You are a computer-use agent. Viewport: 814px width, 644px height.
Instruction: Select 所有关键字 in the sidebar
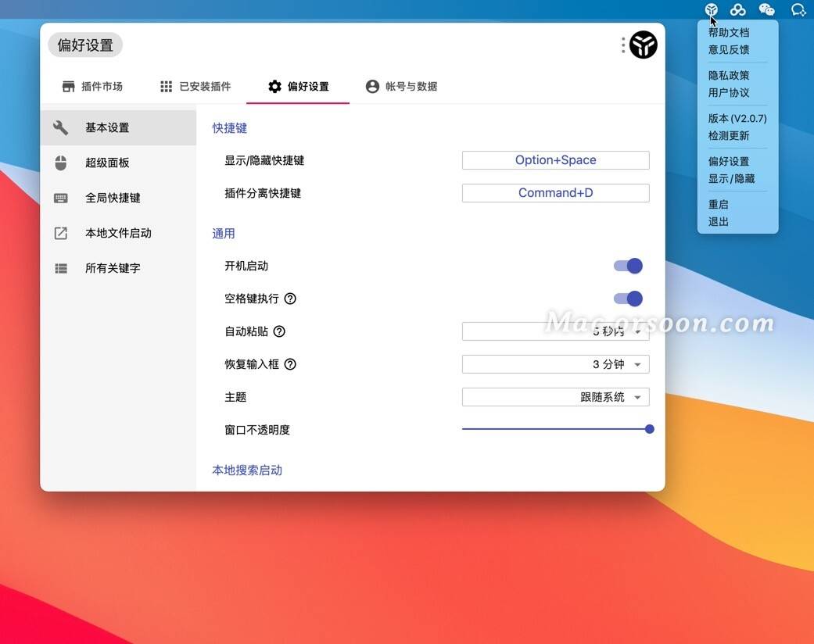118,268
